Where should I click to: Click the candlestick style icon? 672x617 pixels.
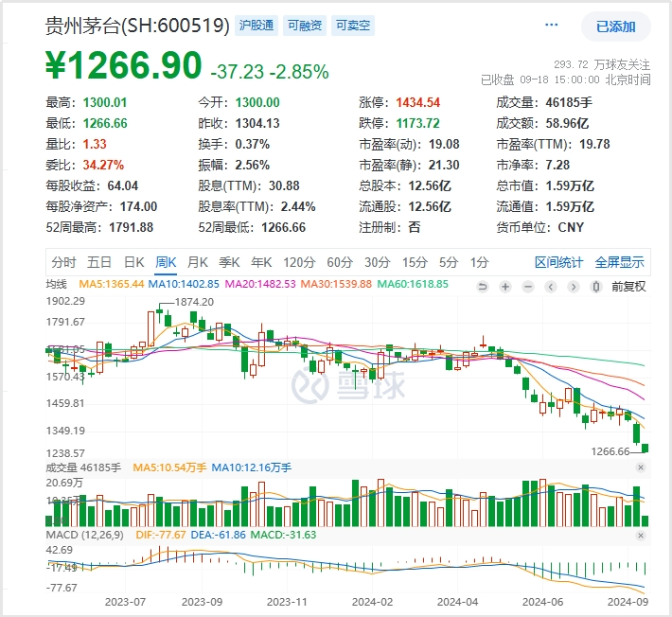596,287
